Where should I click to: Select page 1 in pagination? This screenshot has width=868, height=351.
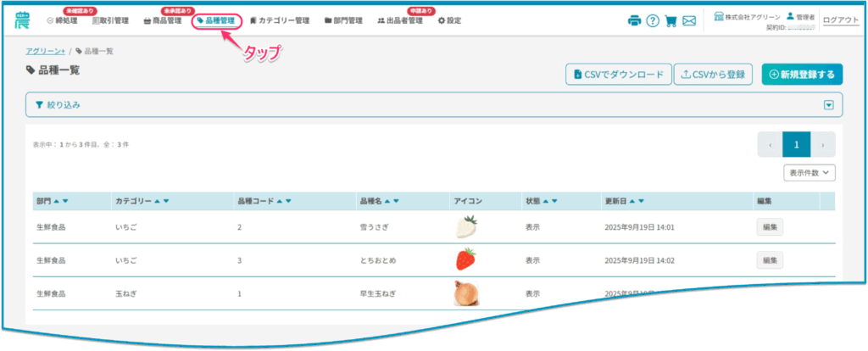[796, 144]
